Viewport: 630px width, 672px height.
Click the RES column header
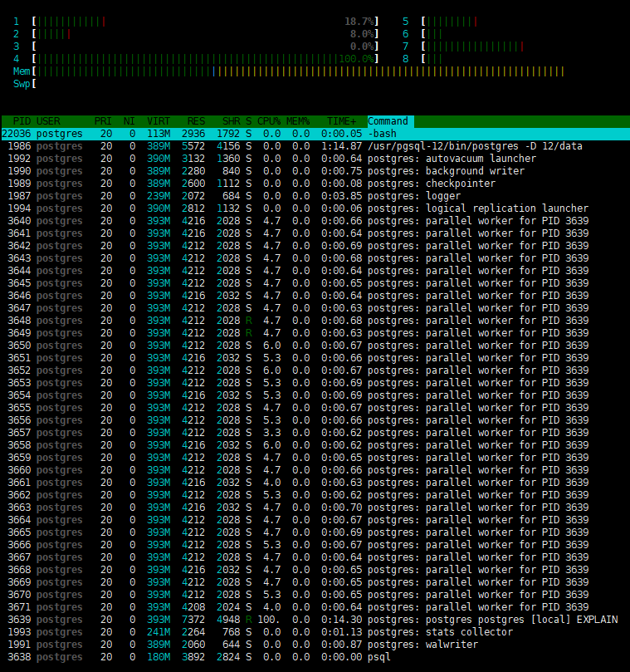[196, 121]
